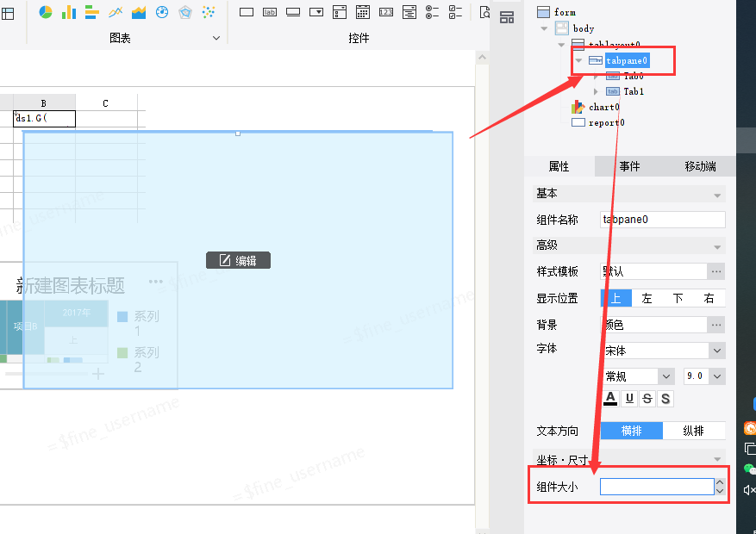Viewport: 756px width, 534px height.
Task: Select column header C
Action: click(x=106, y=102)
